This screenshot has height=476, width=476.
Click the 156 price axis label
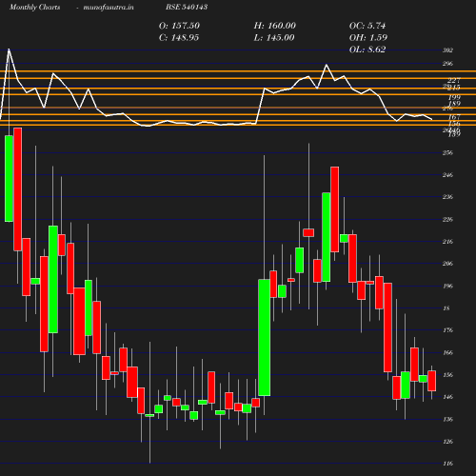[x=447, y=375]
